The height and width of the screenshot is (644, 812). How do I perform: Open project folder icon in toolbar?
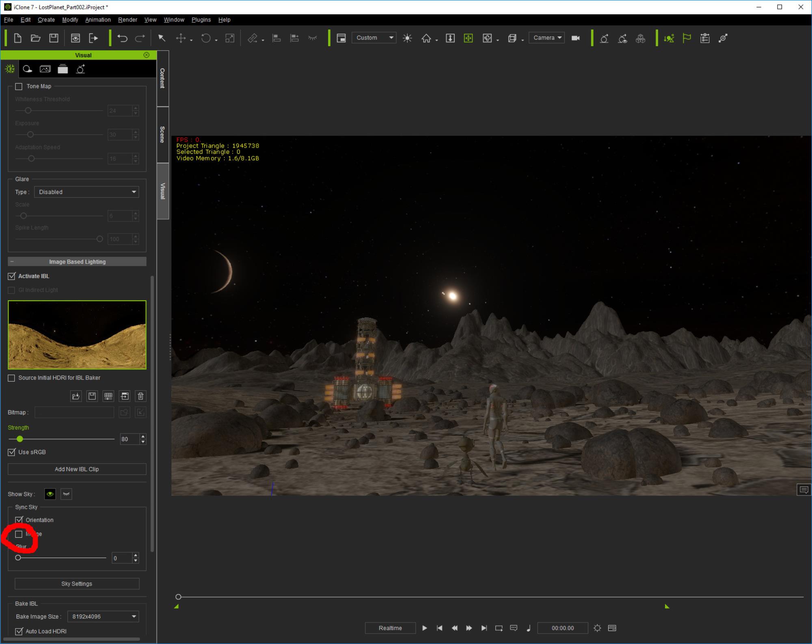[x=36, y=38]
